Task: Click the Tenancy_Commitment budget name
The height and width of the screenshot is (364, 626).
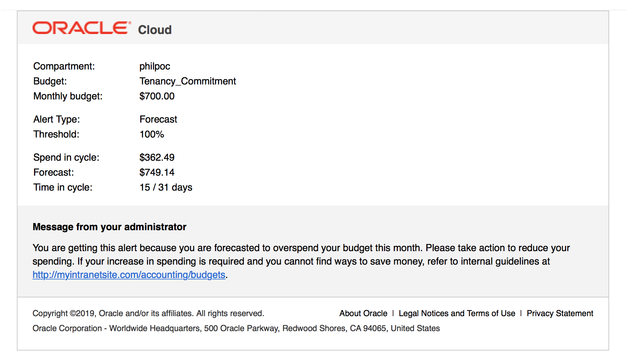Action: click(x=187, y=81)
